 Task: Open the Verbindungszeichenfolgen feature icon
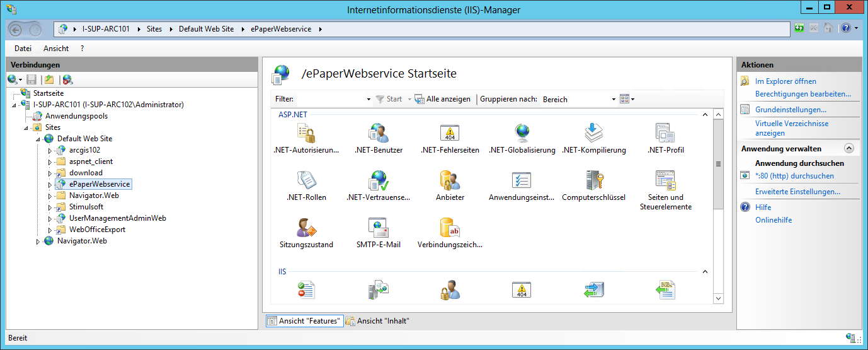point(450,228)
